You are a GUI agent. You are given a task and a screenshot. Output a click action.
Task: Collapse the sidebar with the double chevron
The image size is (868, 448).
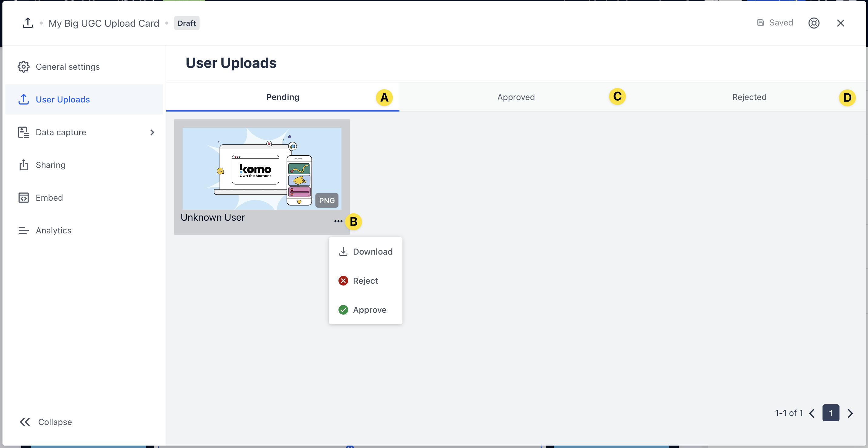[x=25, y=422]
